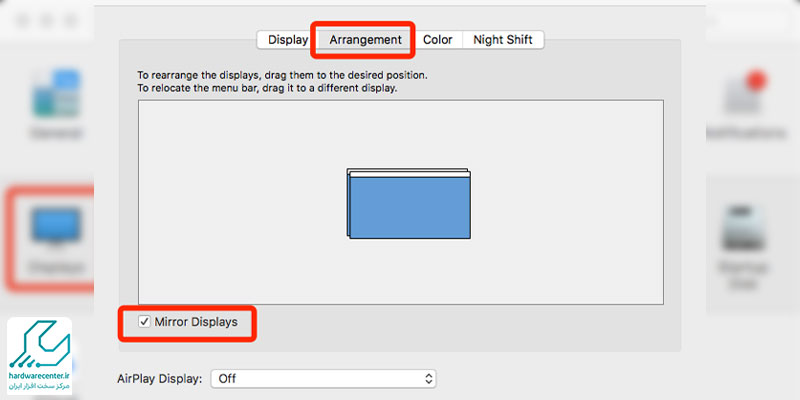Click the AirPlay dropdown up-down arrows
Viewport: 800px width, 400px height.
tap(429, 379)
